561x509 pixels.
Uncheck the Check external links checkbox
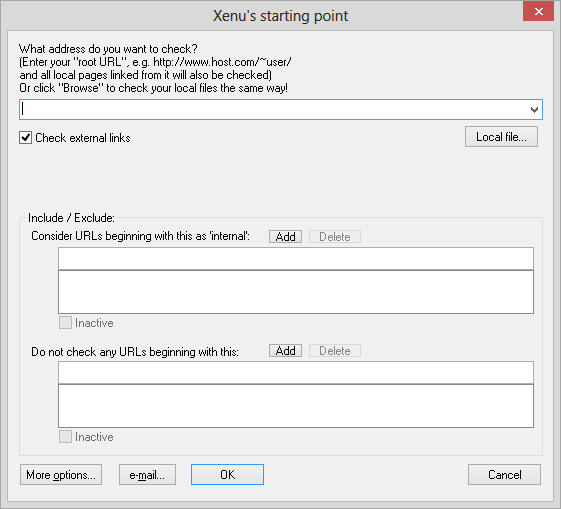tap(25, 138)
